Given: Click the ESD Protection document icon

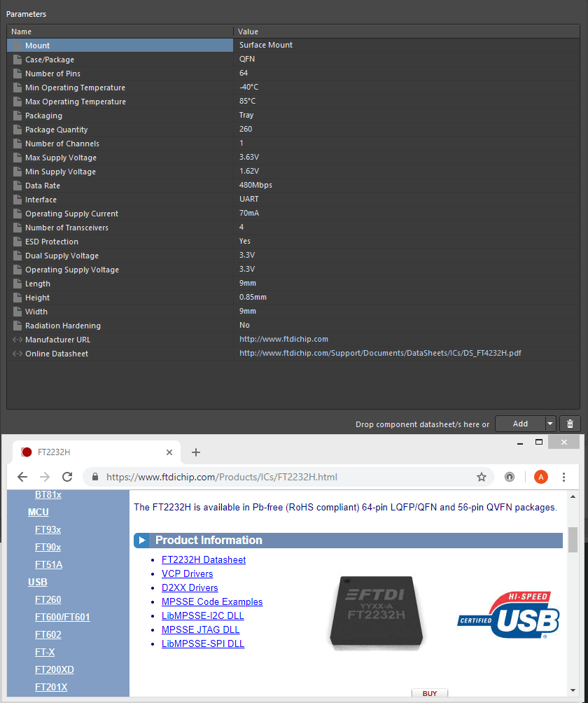Looking at the screenshot, I should pos(17,242).
